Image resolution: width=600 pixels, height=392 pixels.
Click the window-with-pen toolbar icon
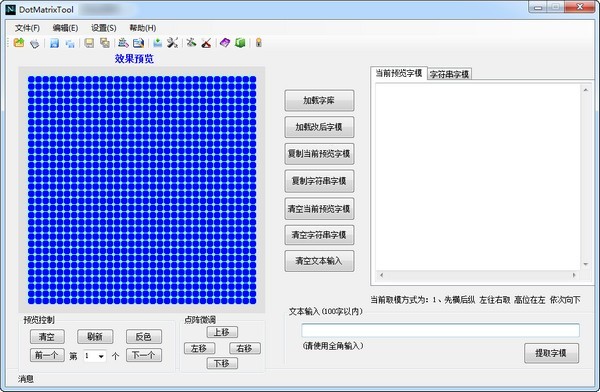pos(138,43)
